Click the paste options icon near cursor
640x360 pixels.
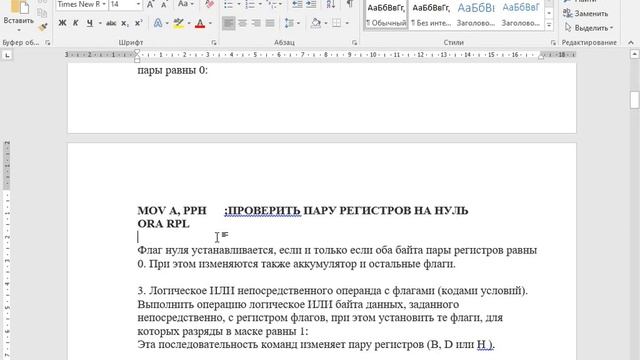pos(225,235)
